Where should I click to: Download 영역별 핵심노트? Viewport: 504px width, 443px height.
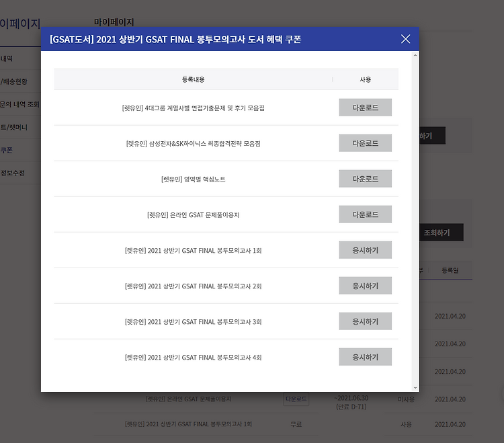(x=365, y=179)
